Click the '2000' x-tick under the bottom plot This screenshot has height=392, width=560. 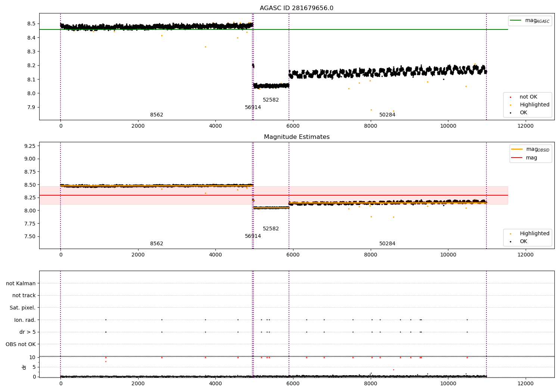pyautogui.click(x=138, y=383)
